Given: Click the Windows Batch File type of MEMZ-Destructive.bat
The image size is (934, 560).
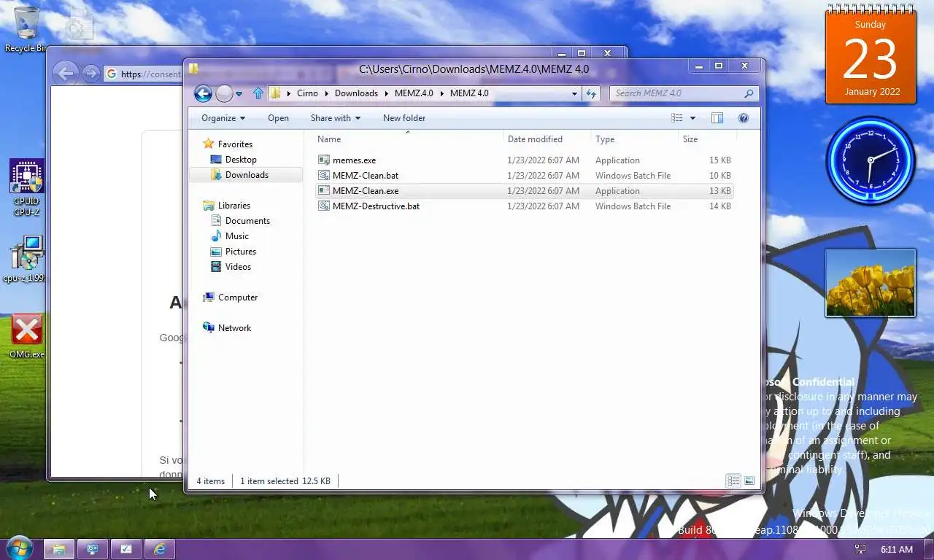Looking at the screenshot, I should (x=633, y=206).
